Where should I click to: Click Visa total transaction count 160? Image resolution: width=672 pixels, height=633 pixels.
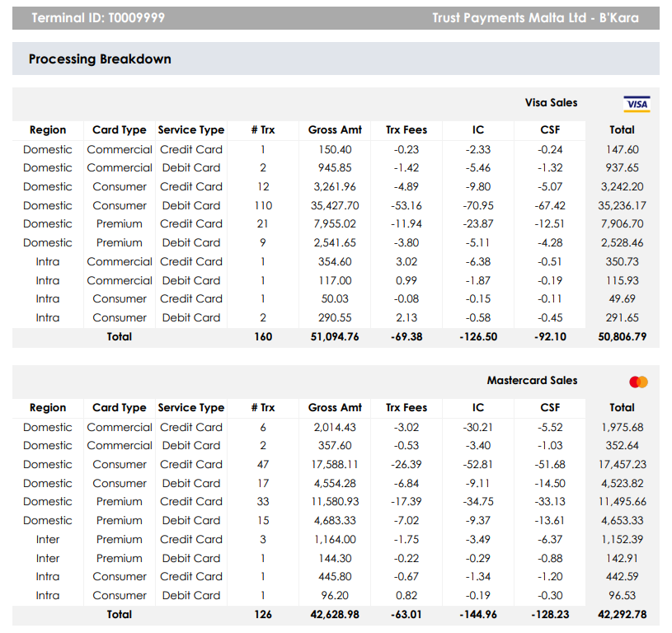pos(262,337)
